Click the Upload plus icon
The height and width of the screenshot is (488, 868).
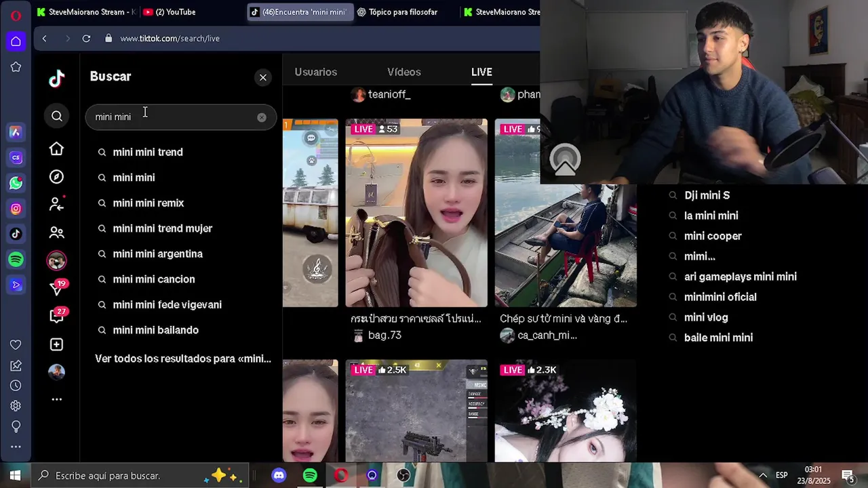coord(57,344)
